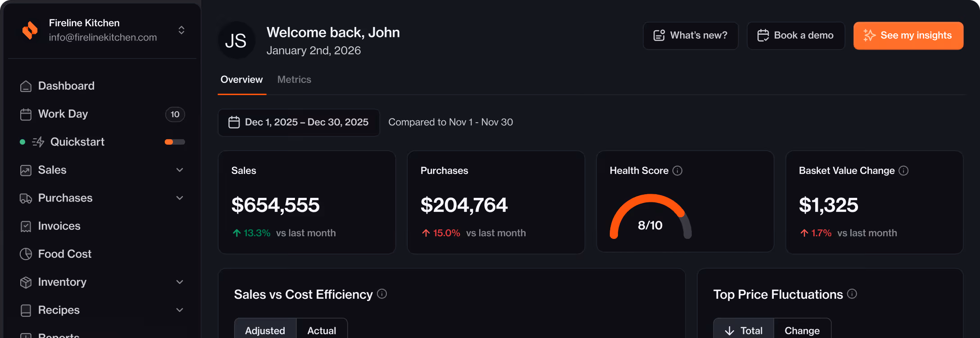Expand the Sales sidebar section
This screenshot has height=338, width=980.
[x=180, y=170]
